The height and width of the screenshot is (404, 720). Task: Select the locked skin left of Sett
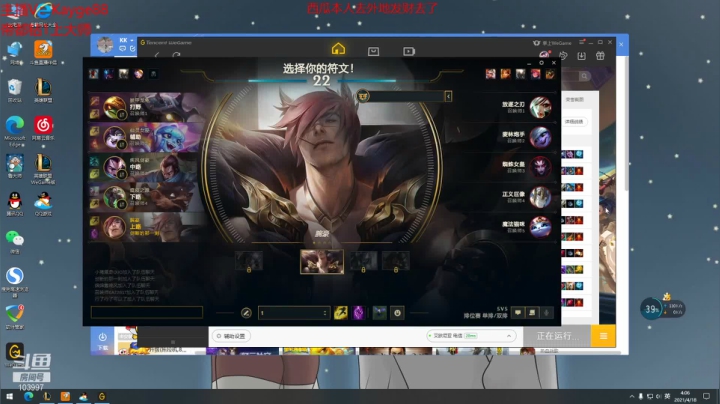(249, 262)
